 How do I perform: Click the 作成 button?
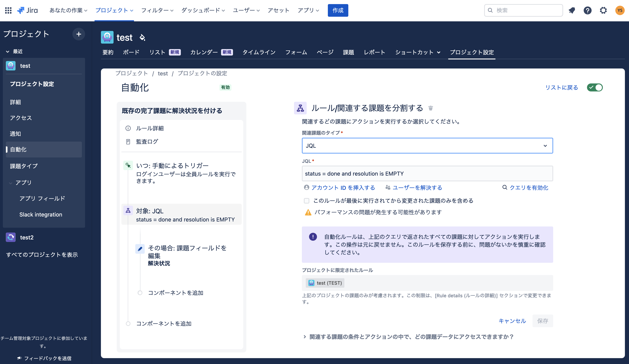(338, 10)
